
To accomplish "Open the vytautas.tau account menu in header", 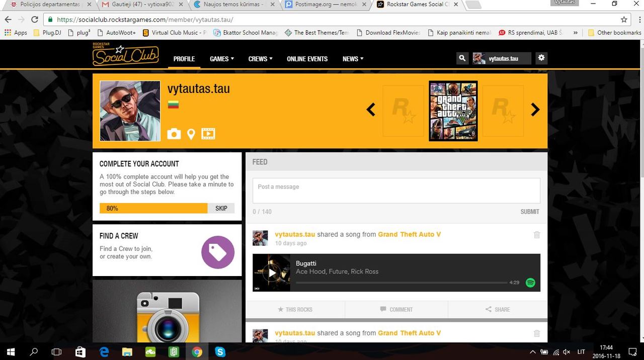I will pyautogui.click(x=502, y=58).
